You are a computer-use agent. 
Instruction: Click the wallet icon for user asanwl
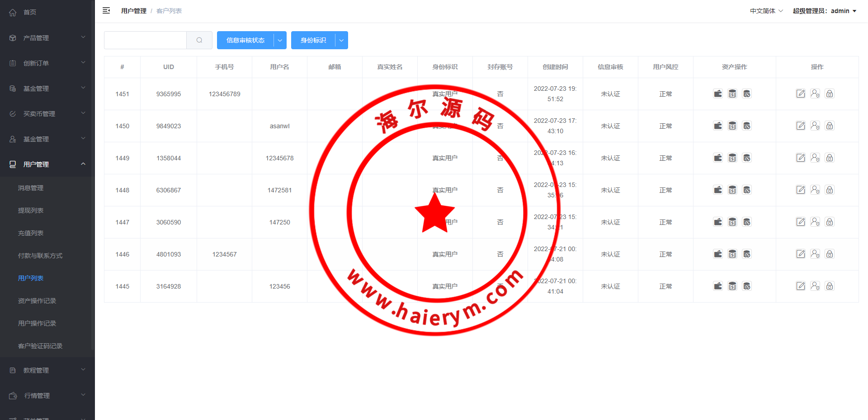[718, 126]
